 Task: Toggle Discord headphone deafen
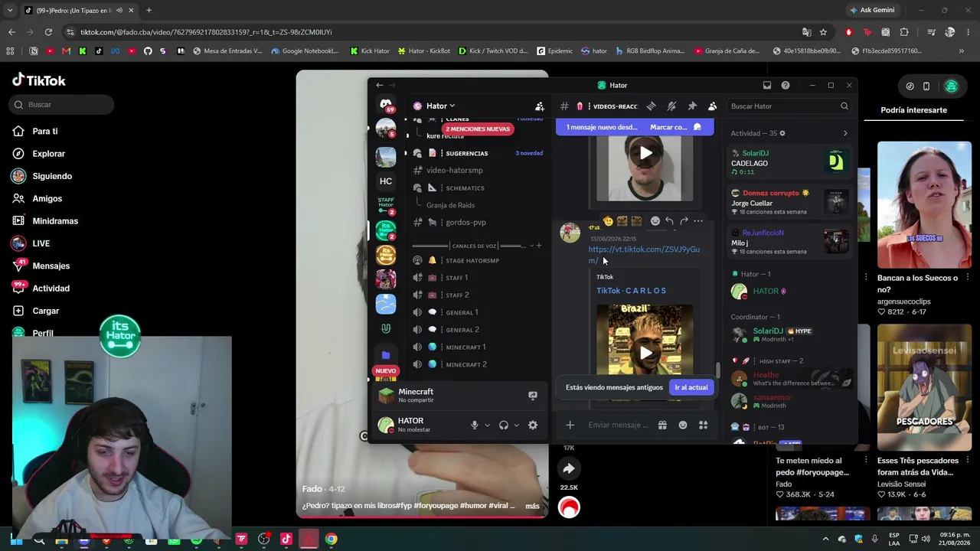504,425
